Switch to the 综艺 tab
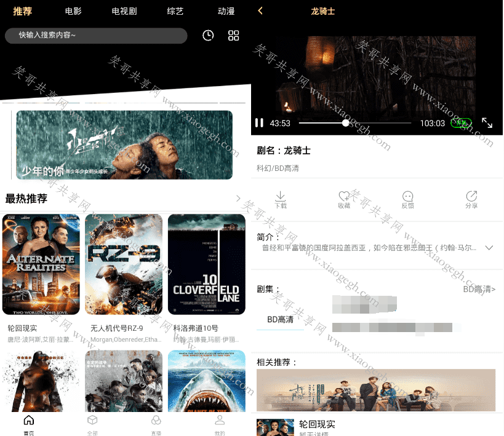Viewport: 504px width, 436px height. click(175, 11)
